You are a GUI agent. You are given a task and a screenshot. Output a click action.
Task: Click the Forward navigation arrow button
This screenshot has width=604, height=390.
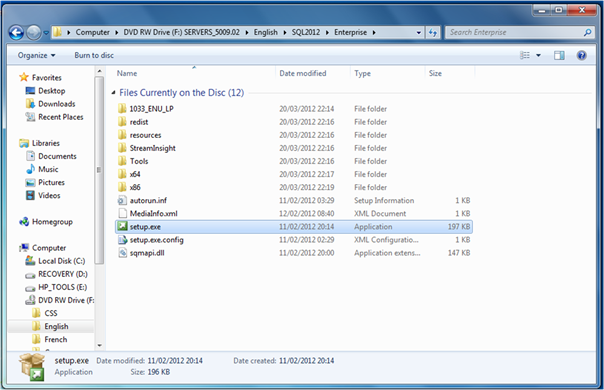click(x=34, y=33)
